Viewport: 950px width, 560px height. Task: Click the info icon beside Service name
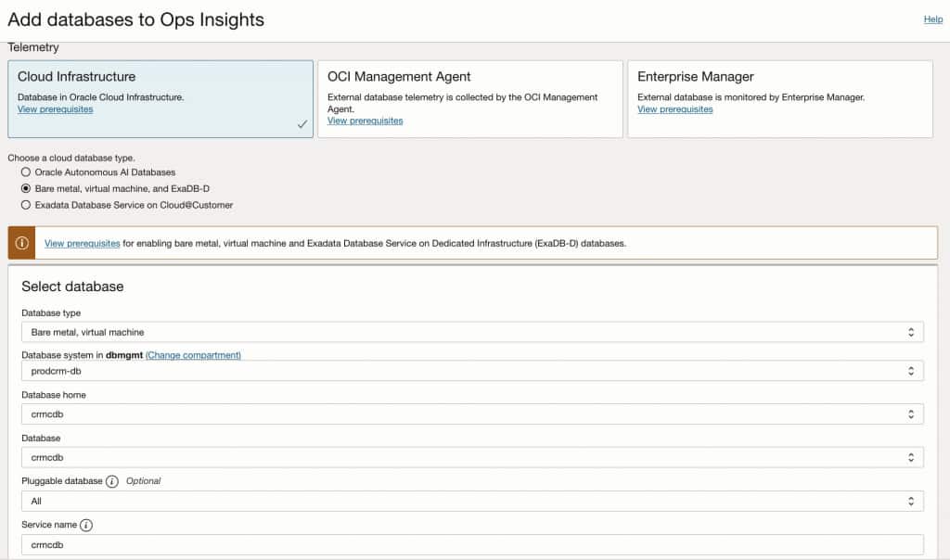[86, 525]
